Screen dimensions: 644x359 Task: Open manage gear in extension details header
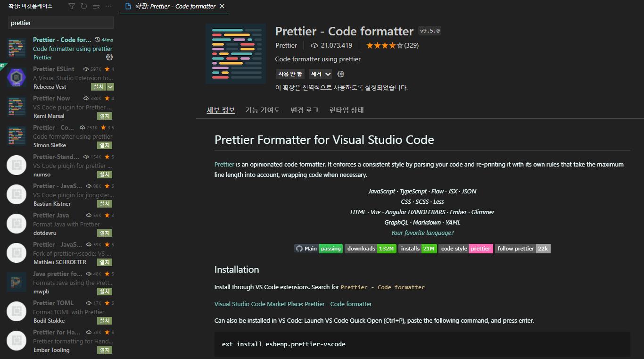pos(341,74)
